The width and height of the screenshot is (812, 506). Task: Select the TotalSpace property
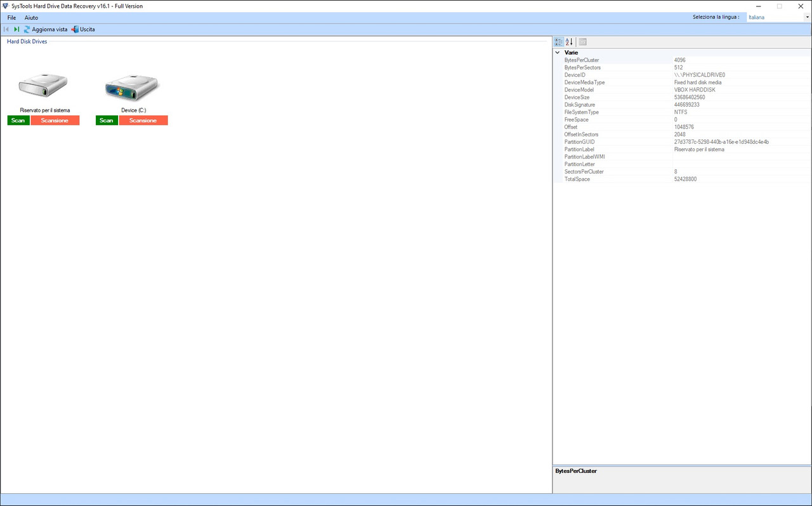tap(577, 179)
